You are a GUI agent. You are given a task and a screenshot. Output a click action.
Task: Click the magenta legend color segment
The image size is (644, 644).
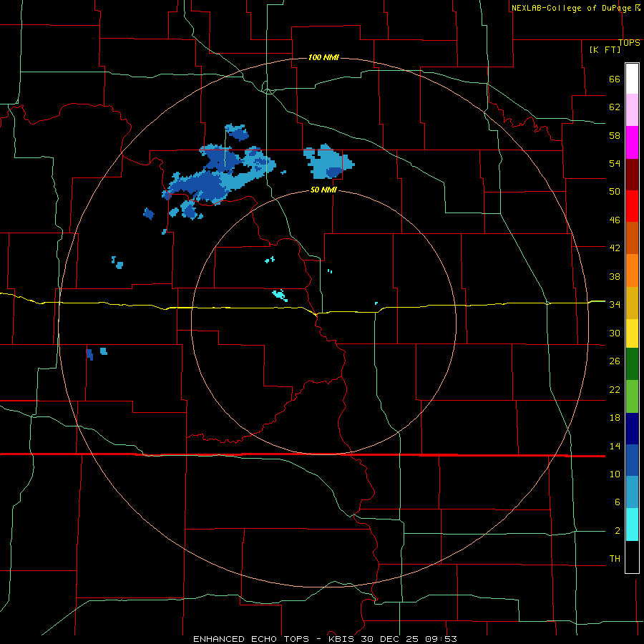(632, 142)
